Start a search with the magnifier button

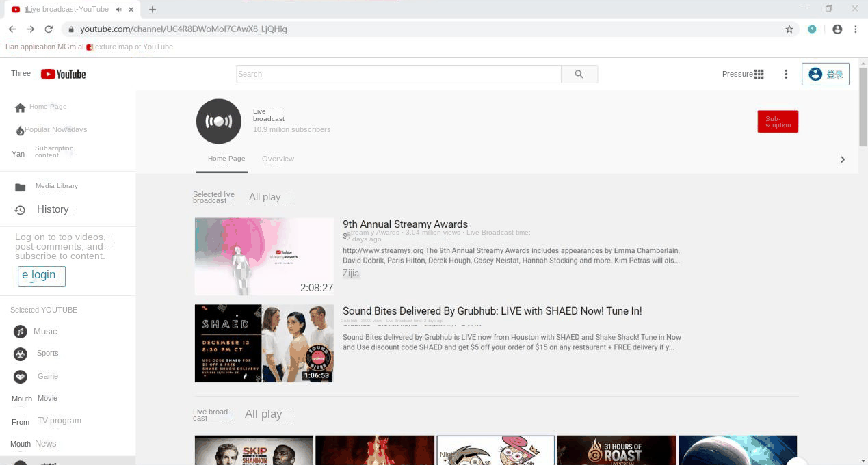coord(579,73)
